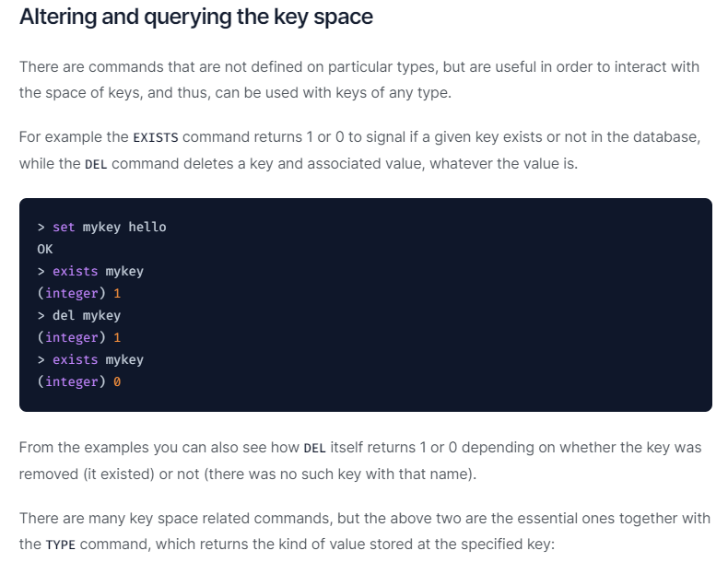Click the "(integer) 0" output line
The width and height of the screenshot is (728, 574).
(x=79, y=381)
